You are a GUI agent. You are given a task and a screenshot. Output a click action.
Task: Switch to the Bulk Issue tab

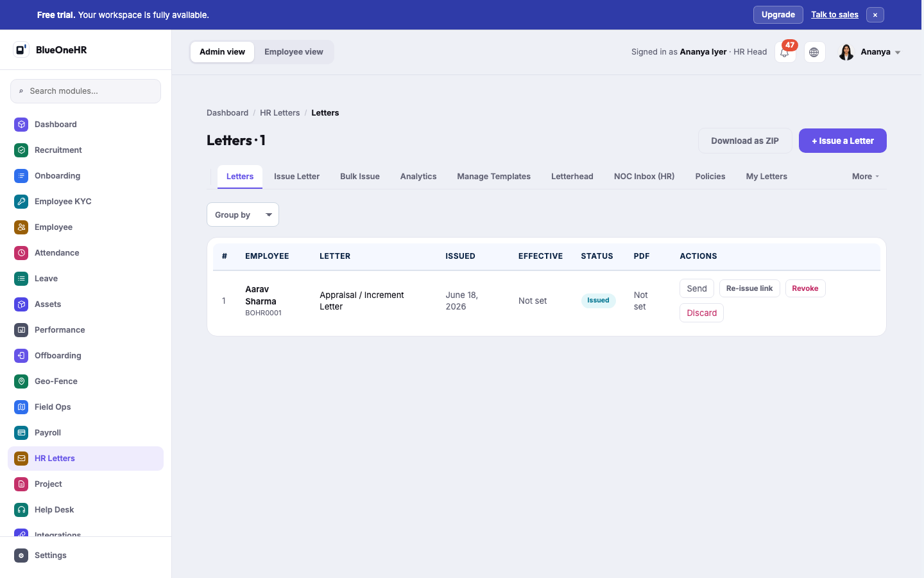[x=360, y=177]
